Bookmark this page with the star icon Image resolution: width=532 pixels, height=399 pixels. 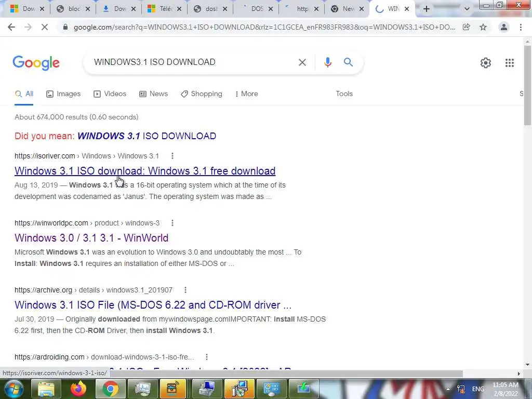point(483,27)
